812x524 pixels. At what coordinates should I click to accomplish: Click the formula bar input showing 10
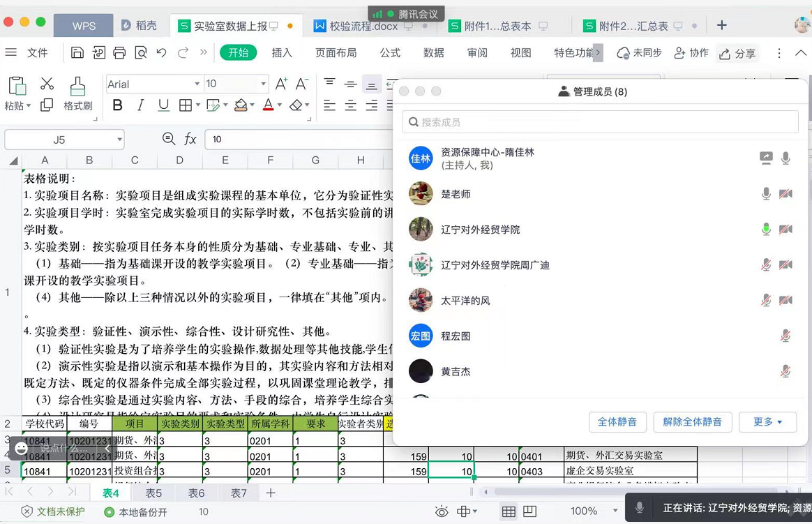coord(299,140)
